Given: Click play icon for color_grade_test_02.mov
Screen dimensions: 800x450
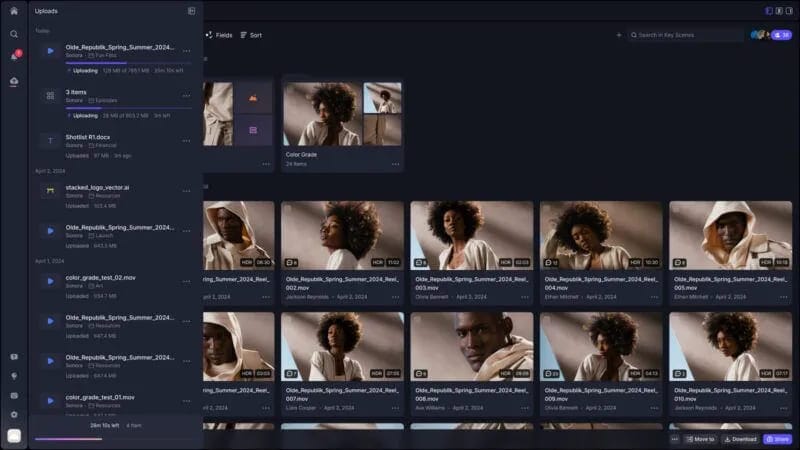Looking at the screenshot, I should 50,281.
